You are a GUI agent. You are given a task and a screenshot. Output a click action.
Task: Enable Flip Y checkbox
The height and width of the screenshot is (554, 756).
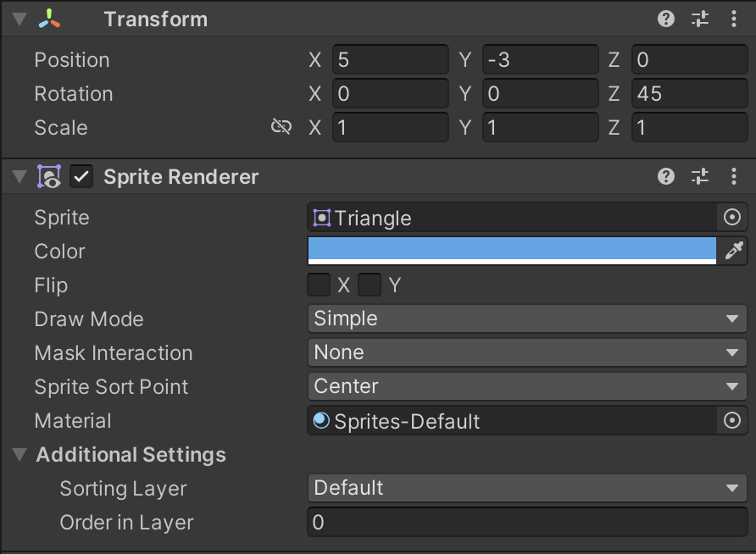click(370, 285)
